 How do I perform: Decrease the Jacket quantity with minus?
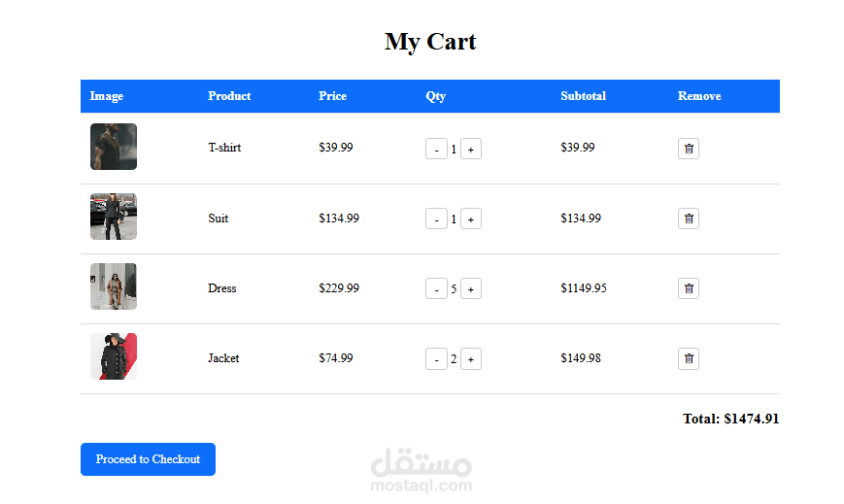(436, 358)
